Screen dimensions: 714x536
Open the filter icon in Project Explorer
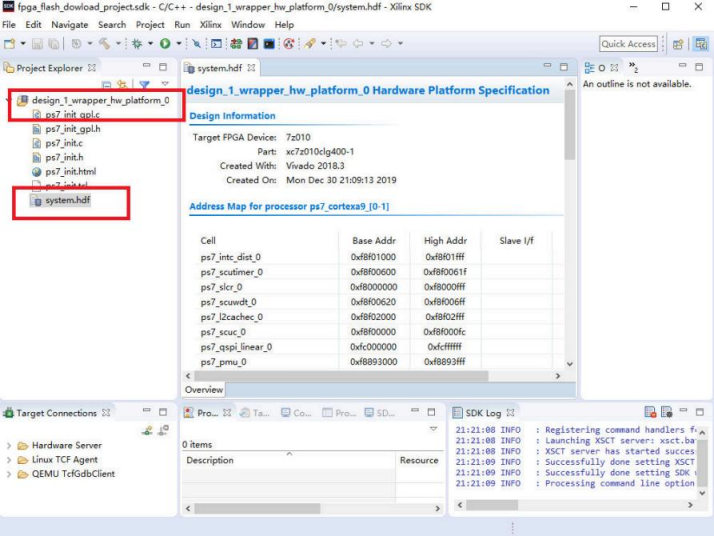coord(144,86)
